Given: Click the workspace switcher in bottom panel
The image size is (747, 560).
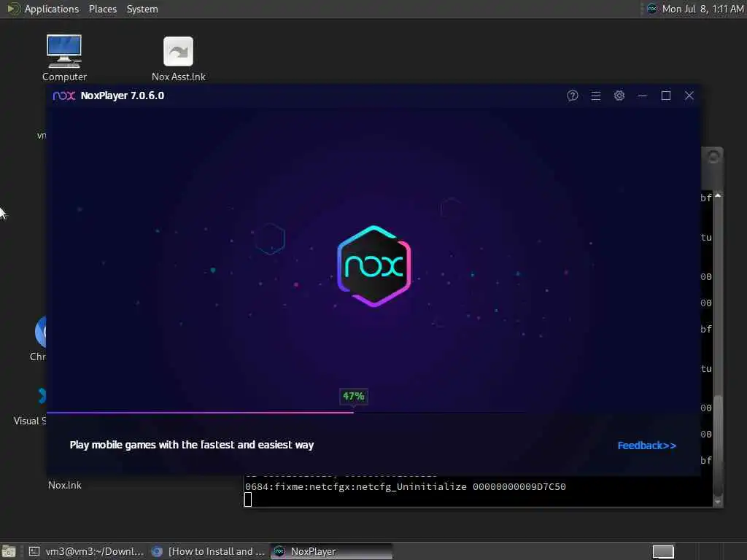Looking at the screenshot, I should tap(662, 552).
